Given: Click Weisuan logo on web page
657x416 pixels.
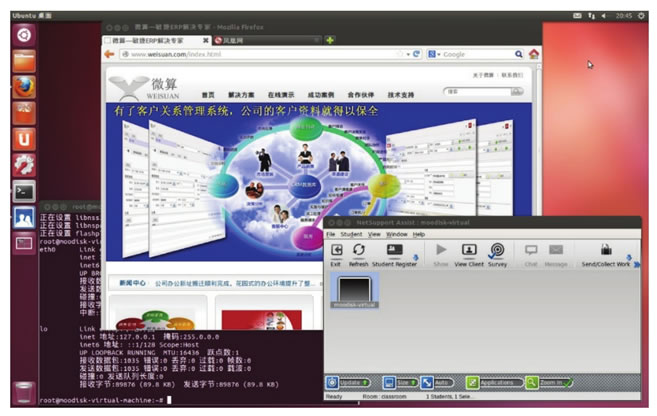Looking at the screenshot, I should click(144, 88).
